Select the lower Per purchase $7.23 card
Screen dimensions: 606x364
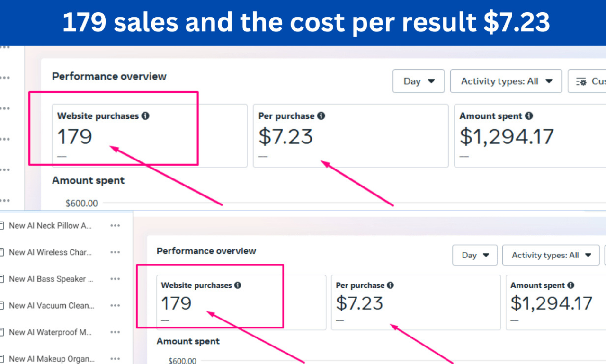(x=416, y=302)
